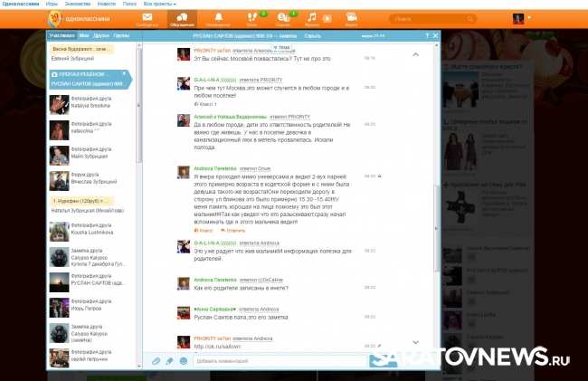The width and height of the screenshot is (588, 381).
Task: Open the smiley emoji picker
Action: pos(184,361)
